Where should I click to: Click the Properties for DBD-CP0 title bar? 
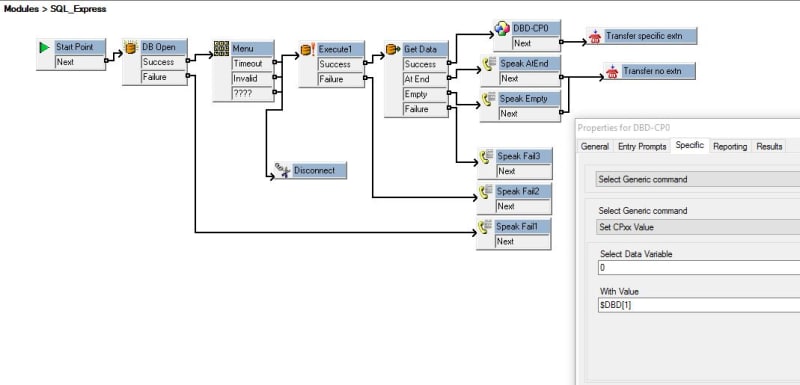coord(688,127)
